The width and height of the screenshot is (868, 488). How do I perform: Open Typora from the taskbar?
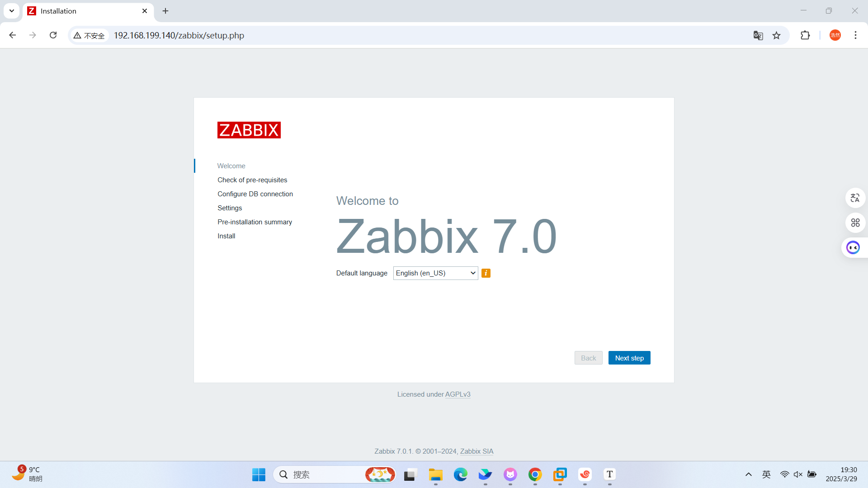609,475
